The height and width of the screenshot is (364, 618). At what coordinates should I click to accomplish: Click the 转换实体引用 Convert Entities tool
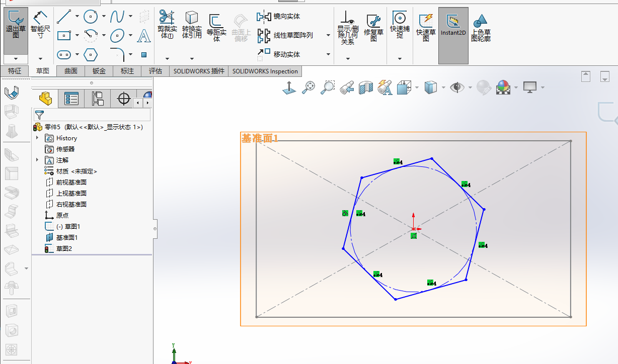pyautogui.click(x=192, y=25)
